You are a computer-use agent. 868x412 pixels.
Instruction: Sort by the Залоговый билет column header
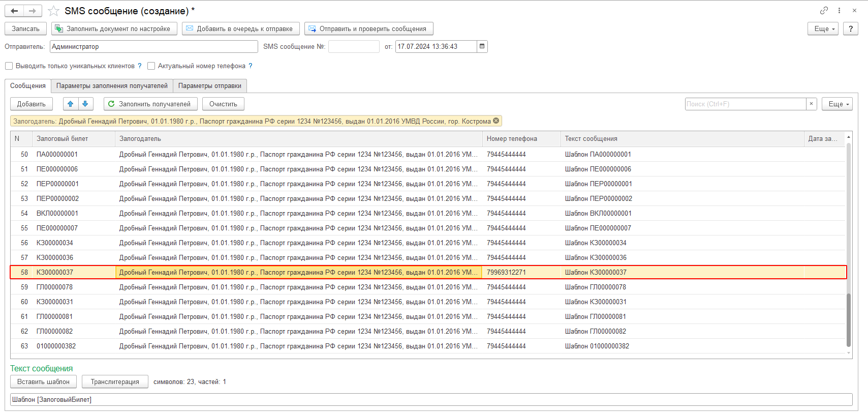click(74, 138)
